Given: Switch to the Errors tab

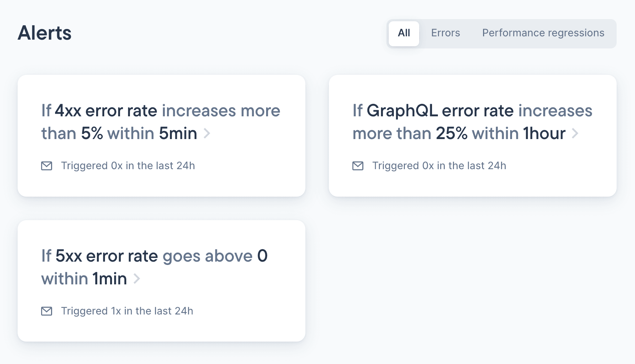Looking at the screenshot, I should [x=445, y=33].
